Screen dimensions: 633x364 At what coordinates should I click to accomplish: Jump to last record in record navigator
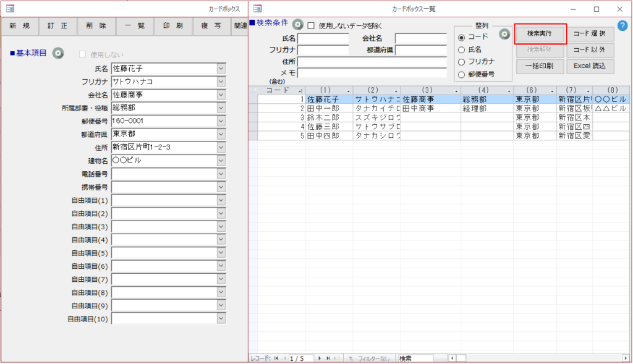click(x=328, y=358)
